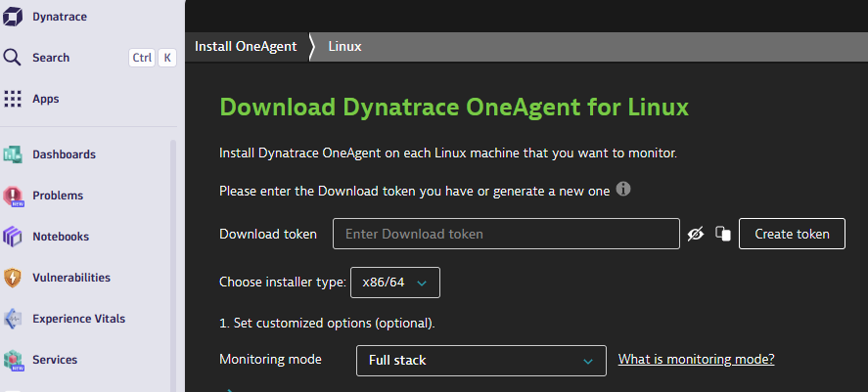Click the Install OneAgent breadcrumb

click(246, 47)
